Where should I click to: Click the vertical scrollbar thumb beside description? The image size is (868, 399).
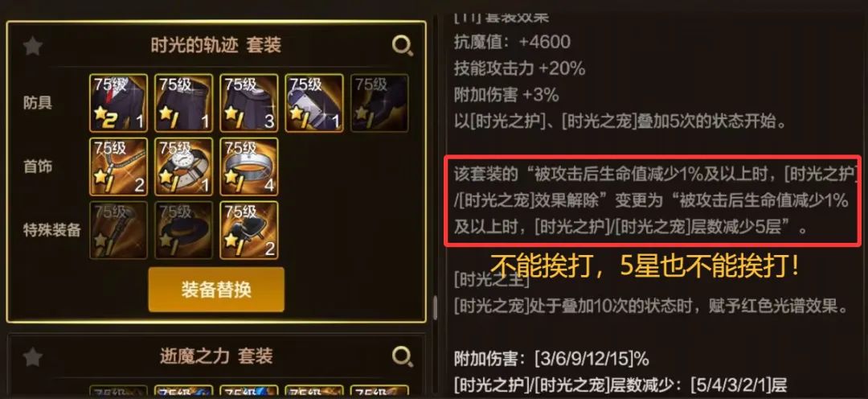435,307
